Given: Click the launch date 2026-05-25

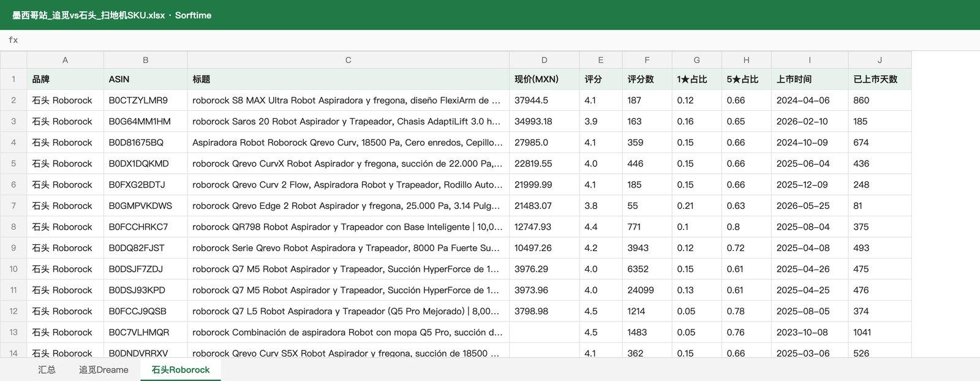Looking at the screenshot, I should (810, 206).
